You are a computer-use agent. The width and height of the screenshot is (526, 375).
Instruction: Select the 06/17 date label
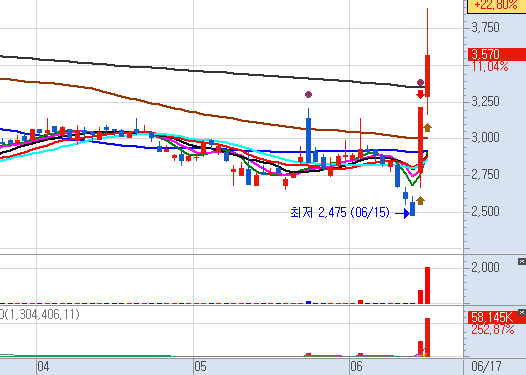click(486, 366)
